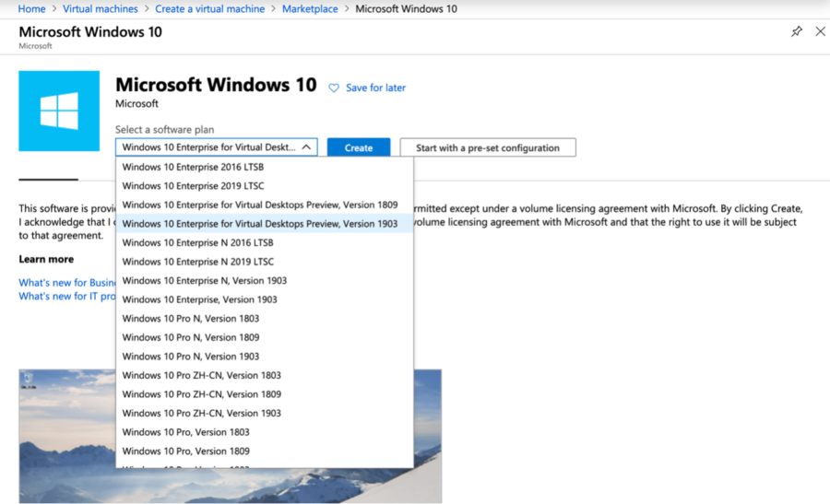The image size is (830, 504).
Task: Pick Windows 10 Pro, Version 1803
Action: click(x=265, y=432)
